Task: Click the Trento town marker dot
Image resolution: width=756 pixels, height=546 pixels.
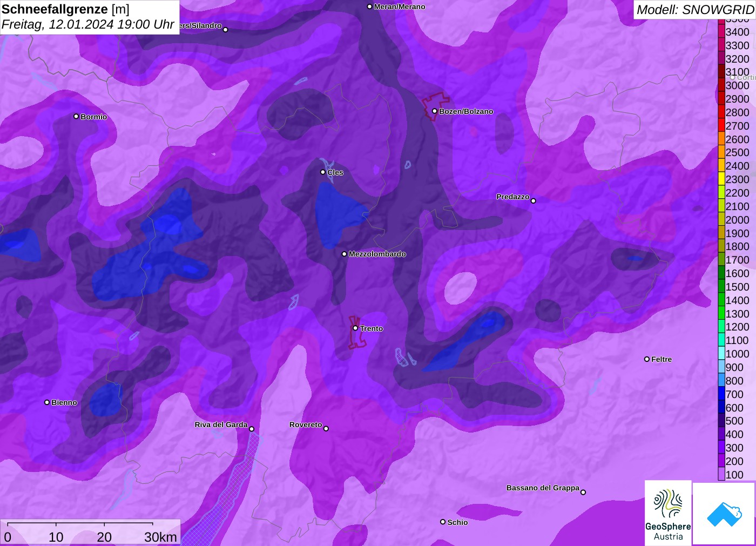Action: pos(355,328)
